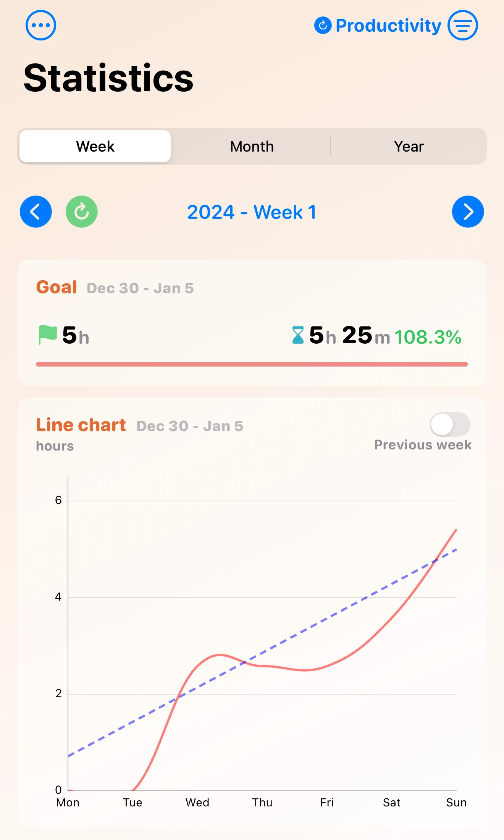Click the green reset icon near week navigation
Image resolution: width=504 pixels, height=840 pixels.
coord(81,212)
